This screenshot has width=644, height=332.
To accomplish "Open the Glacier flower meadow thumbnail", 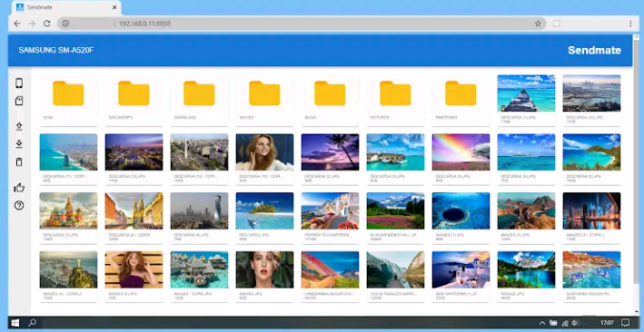I will (395, 210).
